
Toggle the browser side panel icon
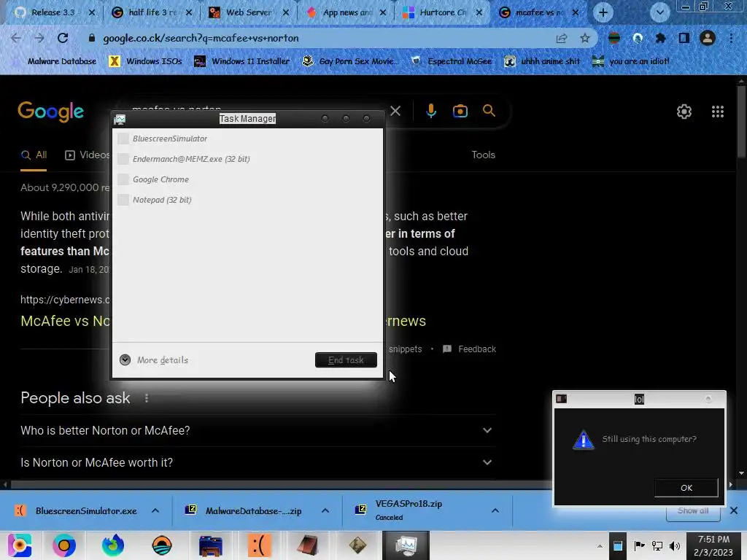click(684, 38)
